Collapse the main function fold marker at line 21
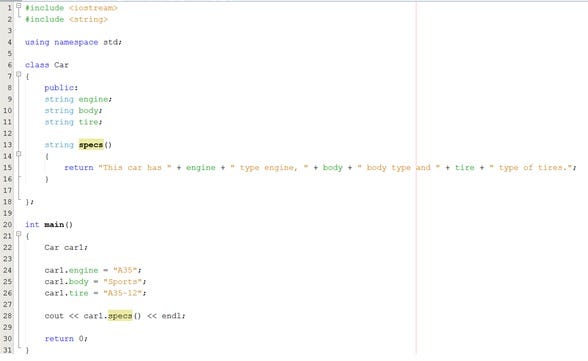This screenshot has width=588, height=361. point(18,234)
